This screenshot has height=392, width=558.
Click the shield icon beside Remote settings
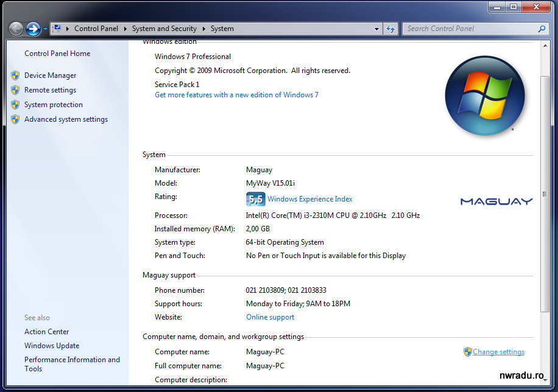point(15,90)
